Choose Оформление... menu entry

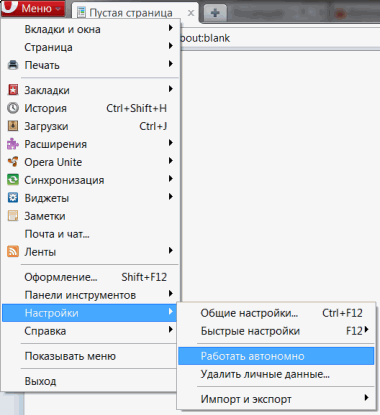[x=91, y=277]
